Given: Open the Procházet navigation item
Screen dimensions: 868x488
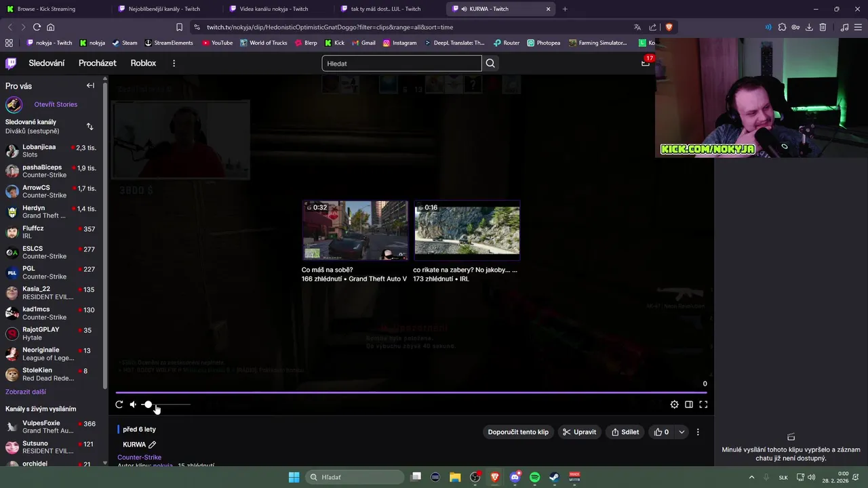Looking at the screenshot, I should pos(98,63).
